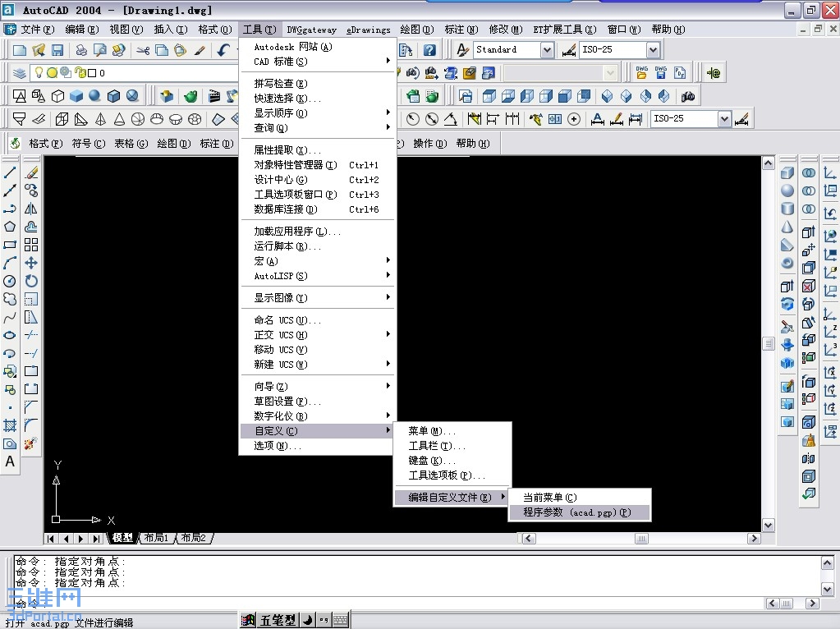
Task: Select the Rotate modify tool
Action: pyautogui.click(x=31, y=281)
